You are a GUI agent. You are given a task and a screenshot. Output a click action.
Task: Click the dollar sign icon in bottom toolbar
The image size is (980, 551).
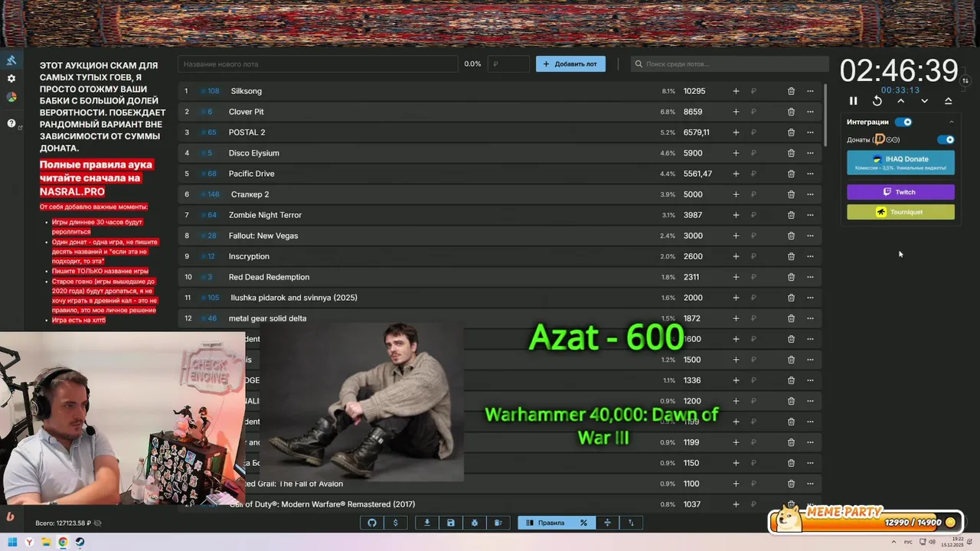pos(395,523)
